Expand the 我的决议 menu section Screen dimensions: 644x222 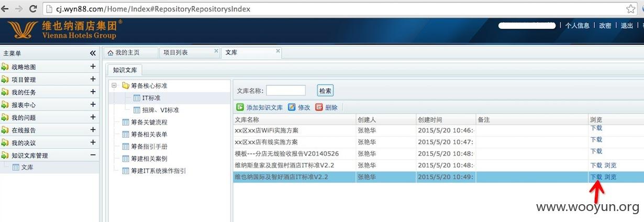(93, 142)
